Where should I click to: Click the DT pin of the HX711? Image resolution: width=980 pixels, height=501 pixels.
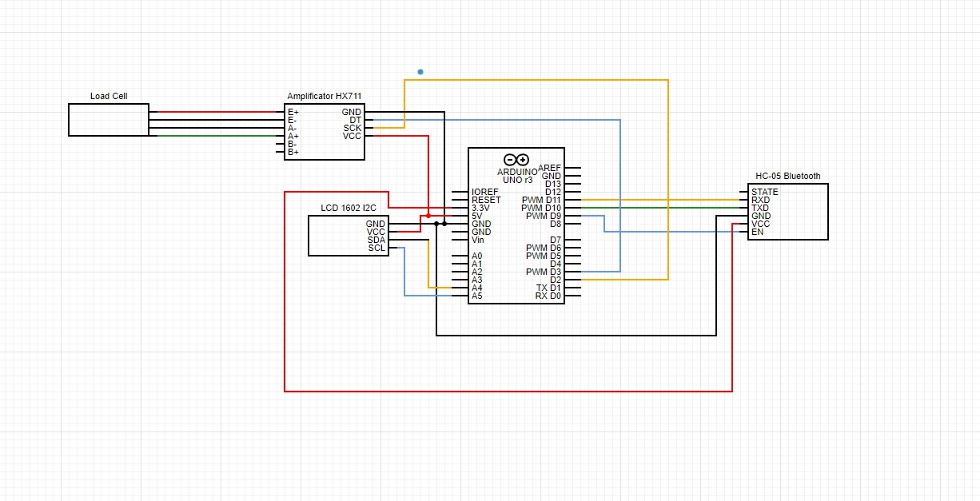[x=356, y=120]
